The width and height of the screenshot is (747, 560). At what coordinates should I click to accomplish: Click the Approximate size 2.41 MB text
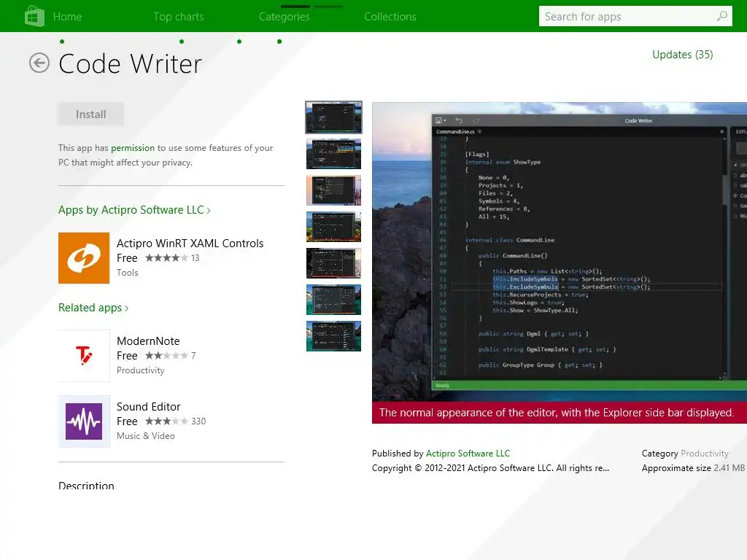(x=693, y=468)
